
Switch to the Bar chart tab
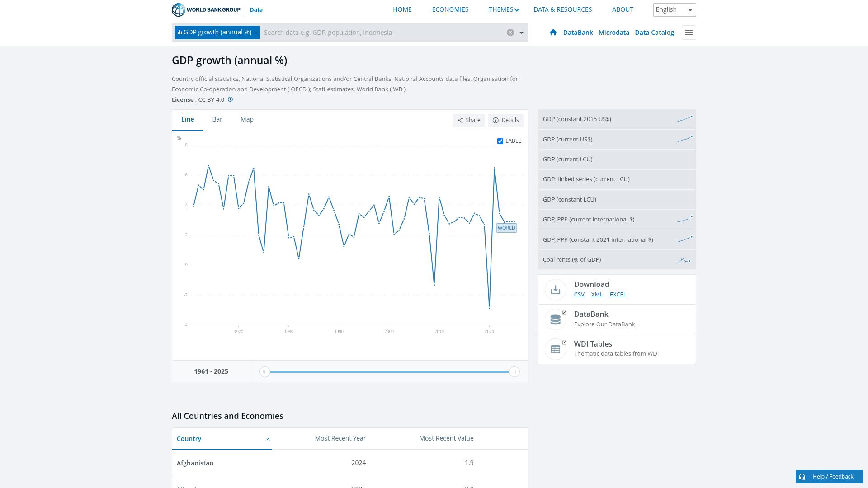click(x=217, y=120)
